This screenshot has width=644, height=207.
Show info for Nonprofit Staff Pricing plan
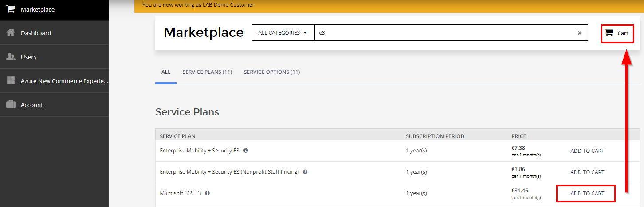point(305,172)
